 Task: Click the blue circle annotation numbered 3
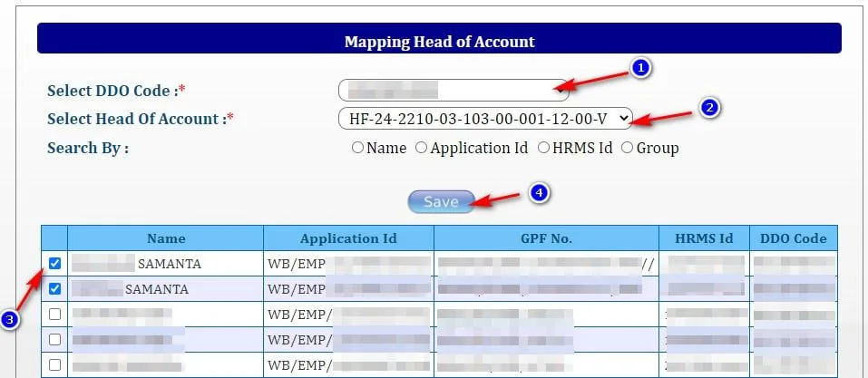[11, 320]
